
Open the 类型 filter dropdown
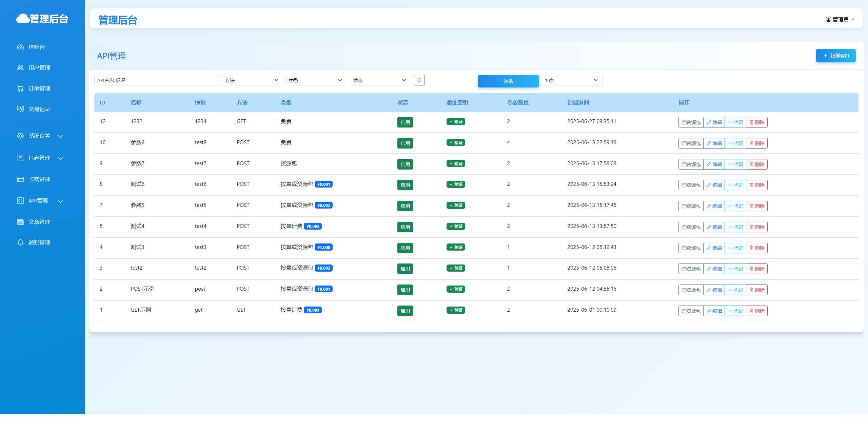coord(316,80)
